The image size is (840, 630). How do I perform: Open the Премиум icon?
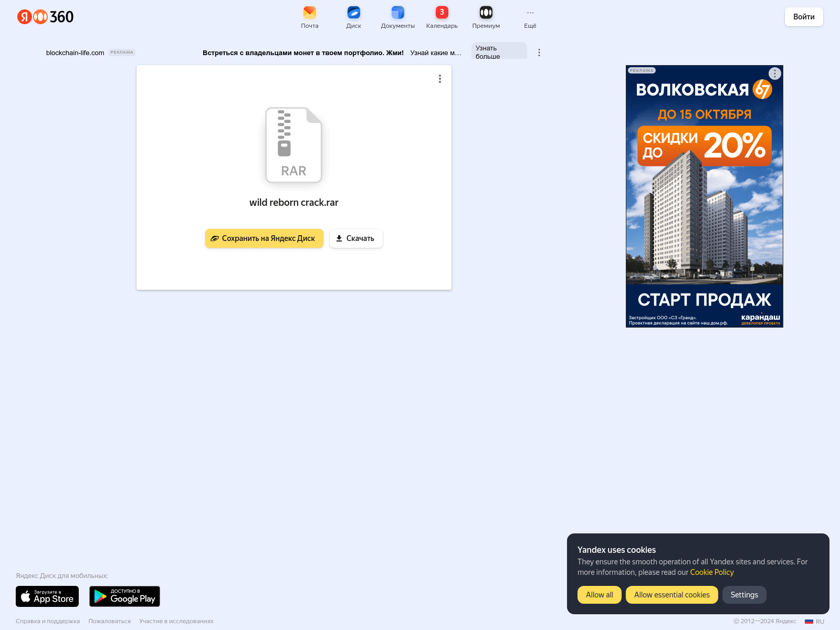486,17
